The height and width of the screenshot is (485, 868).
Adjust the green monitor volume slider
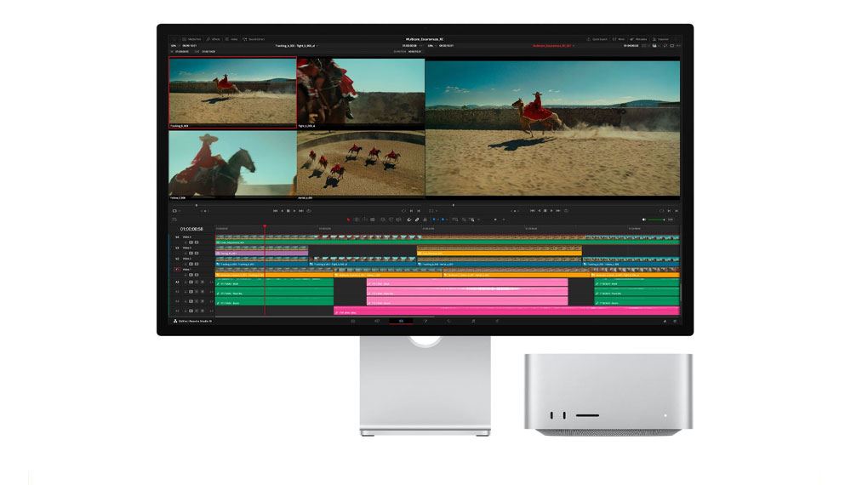point(657,220)
